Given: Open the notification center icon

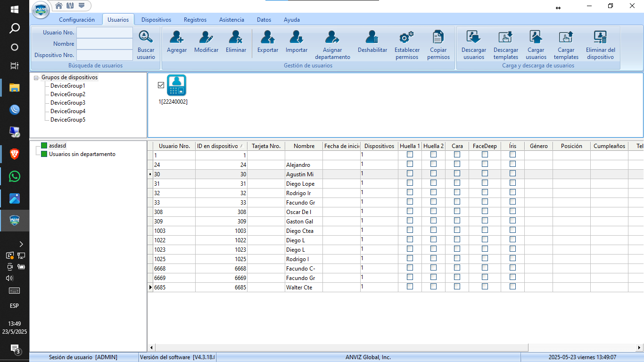Looking at the screenshot, I should [x=15, y=349].
